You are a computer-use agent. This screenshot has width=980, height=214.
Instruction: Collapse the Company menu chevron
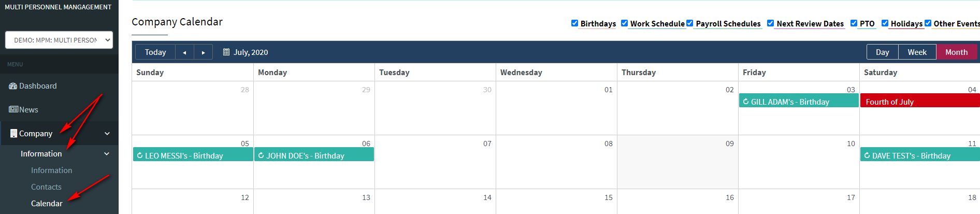click(107, 134)
